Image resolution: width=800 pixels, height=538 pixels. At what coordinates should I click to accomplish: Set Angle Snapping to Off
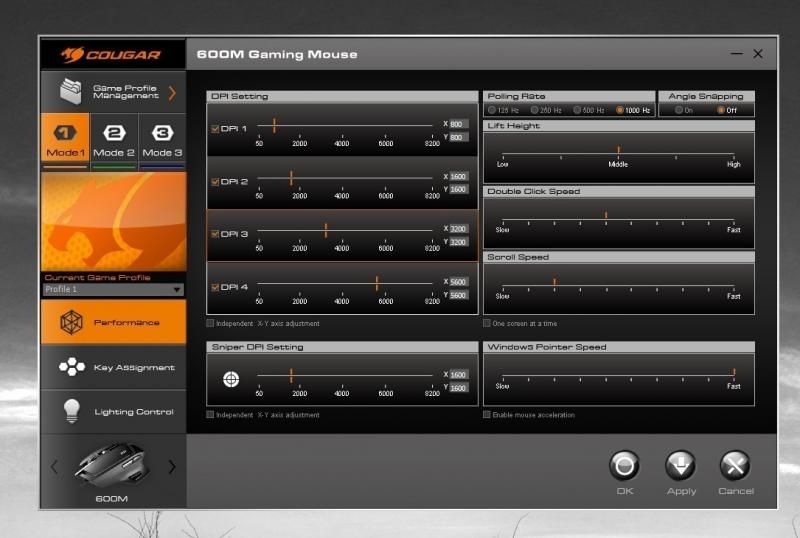click(721, 110)
